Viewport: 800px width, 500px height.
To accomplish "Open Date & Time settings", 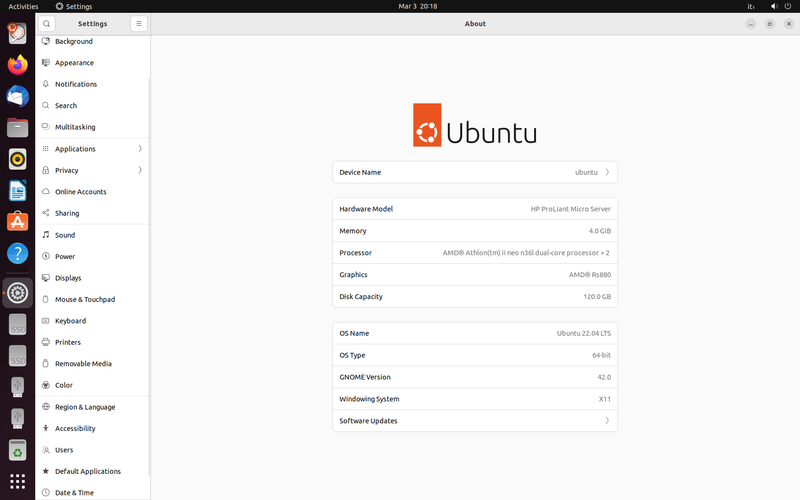I will pyautogui.click(x=93, y=493).
